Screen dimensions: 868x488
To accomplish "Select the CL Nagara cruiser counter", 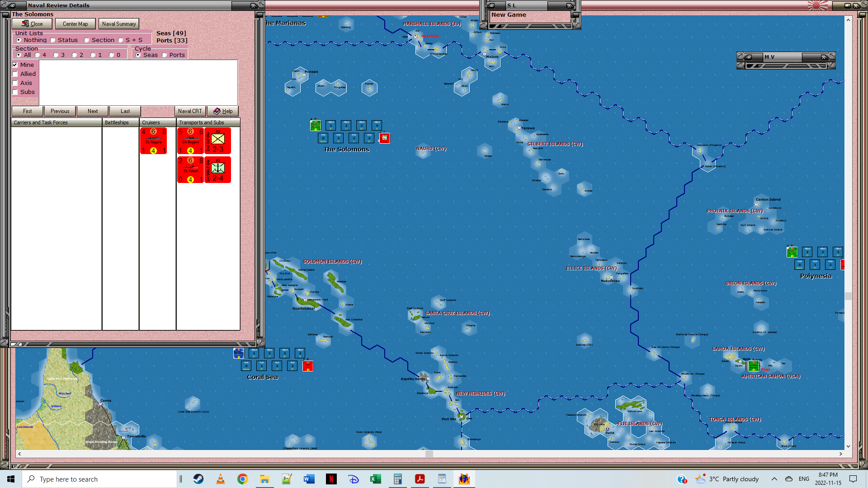I will pos(153,141).
